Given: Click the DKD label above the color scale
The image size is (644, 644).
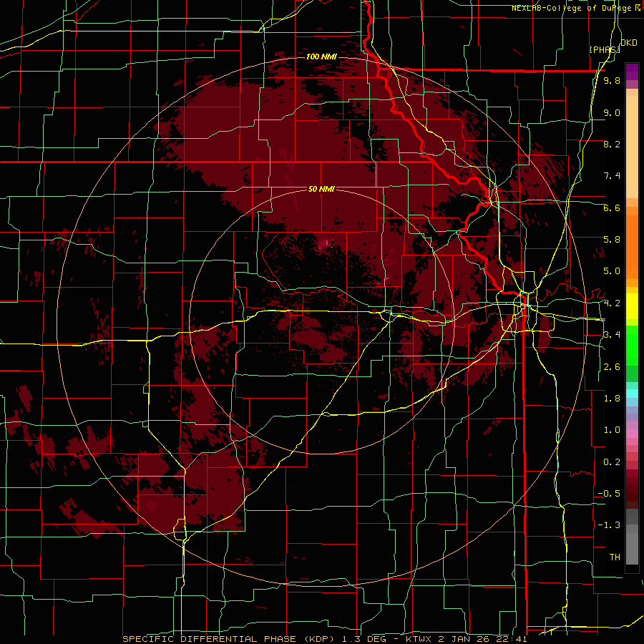Looking at the screenshot, I should coord(629,43).
